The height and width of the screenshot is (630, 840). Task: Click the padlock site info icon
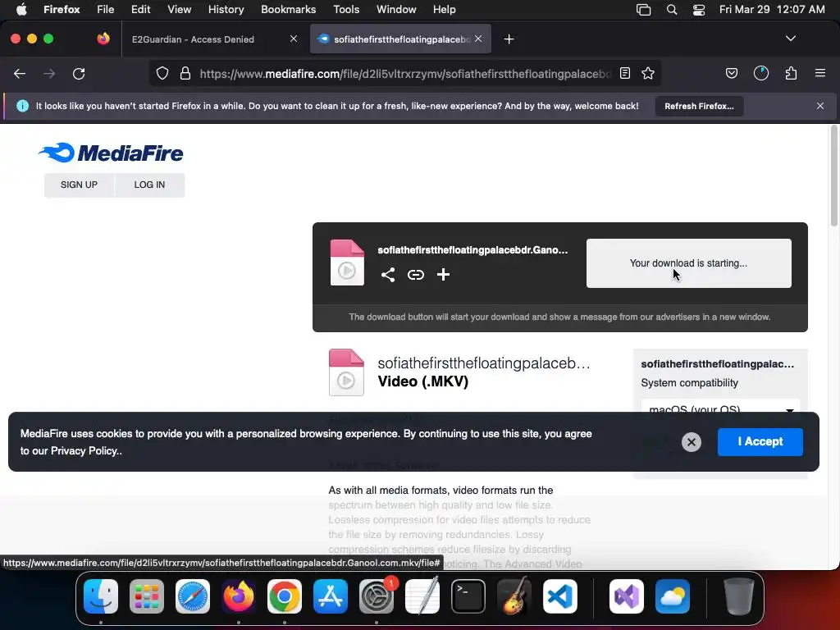click(185, 73)
